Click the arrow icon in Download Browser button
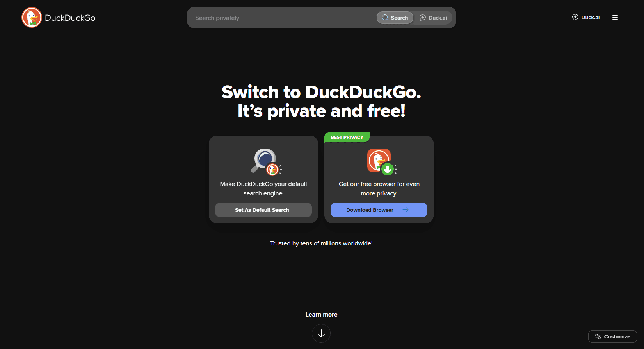The image size is (644, 349). 406,210
